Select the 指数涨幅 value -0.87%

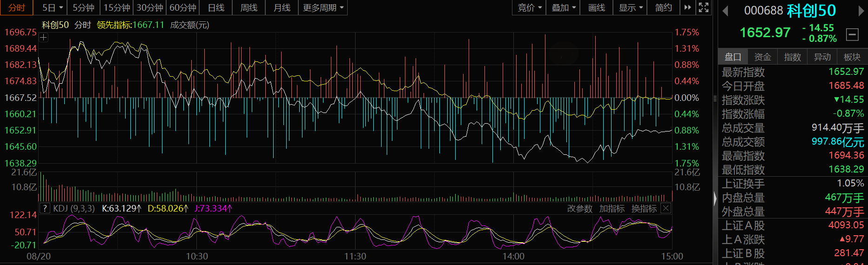point(848,113)
